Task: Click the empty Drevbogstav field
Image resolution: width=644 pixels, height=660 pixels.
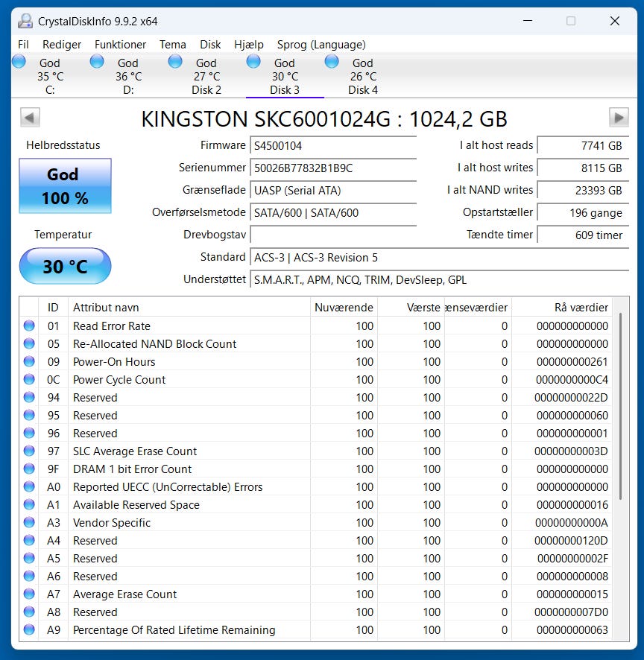Action: 333,235
